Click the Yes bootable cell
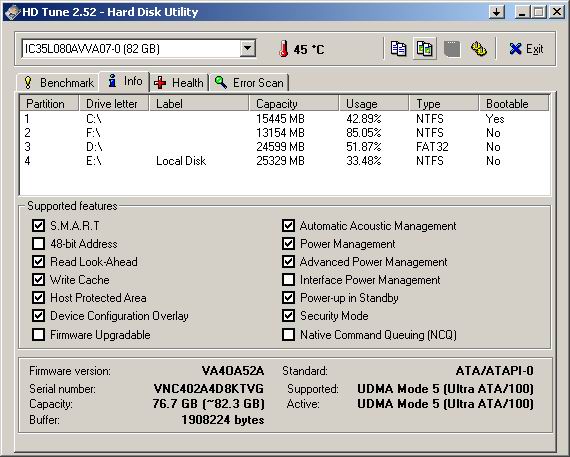 (495, 119)
